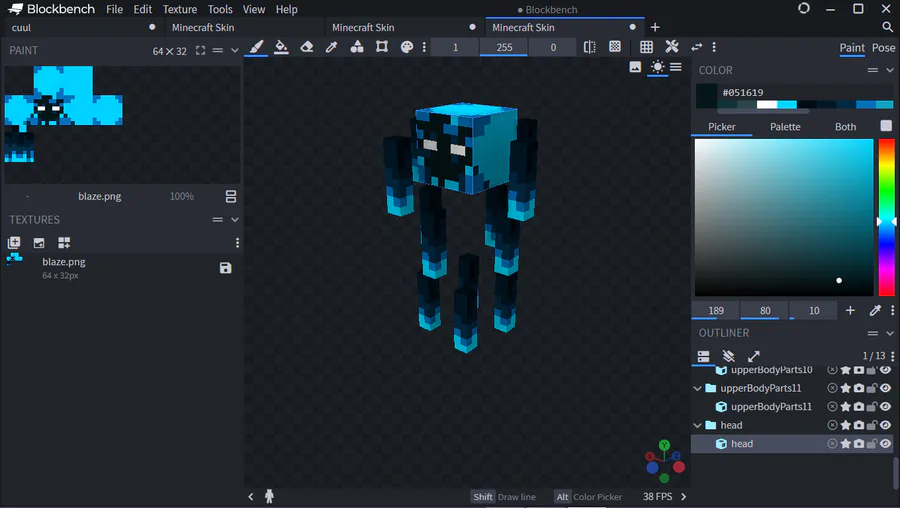900x508 pixels.
Task: Toggle lock on the head cube
Action: pyautogui.click(x=872, y=444)
